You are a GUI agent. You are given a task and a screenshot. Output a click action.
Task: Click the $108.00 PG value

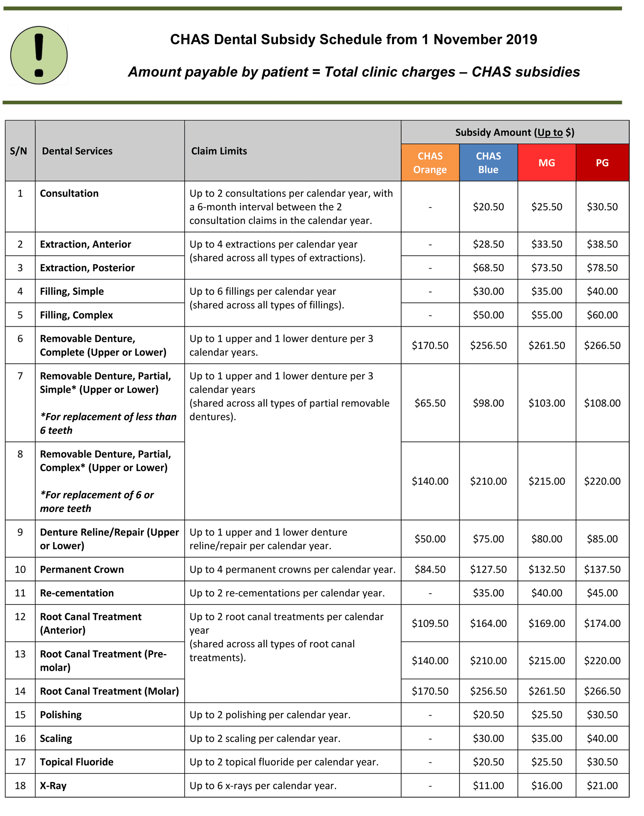click(x=602, y=403)
